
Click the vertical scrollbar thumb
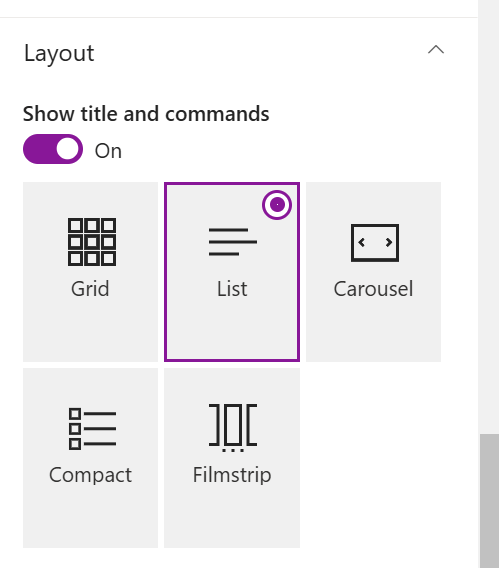click(490, 501)
